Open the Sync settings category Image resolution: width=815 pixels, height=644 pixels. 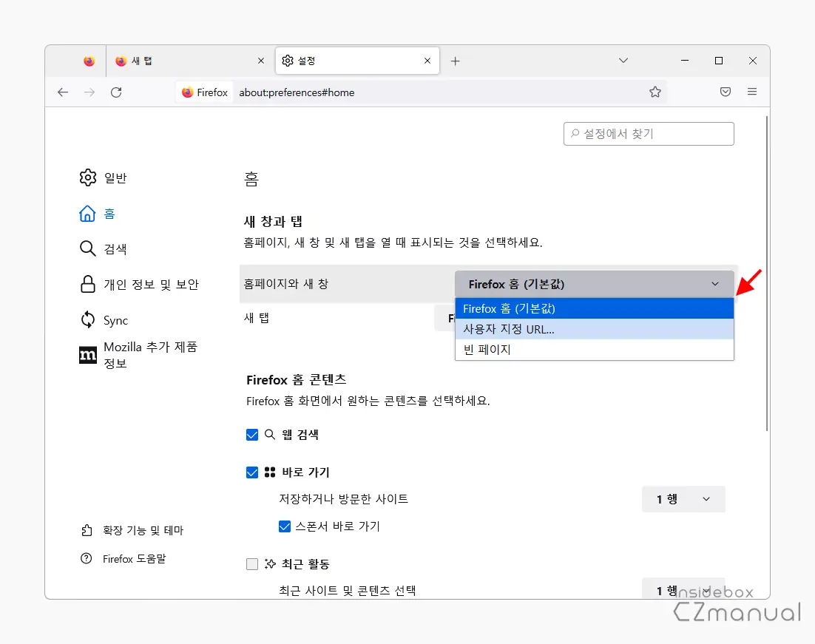(x=104, y=320)
